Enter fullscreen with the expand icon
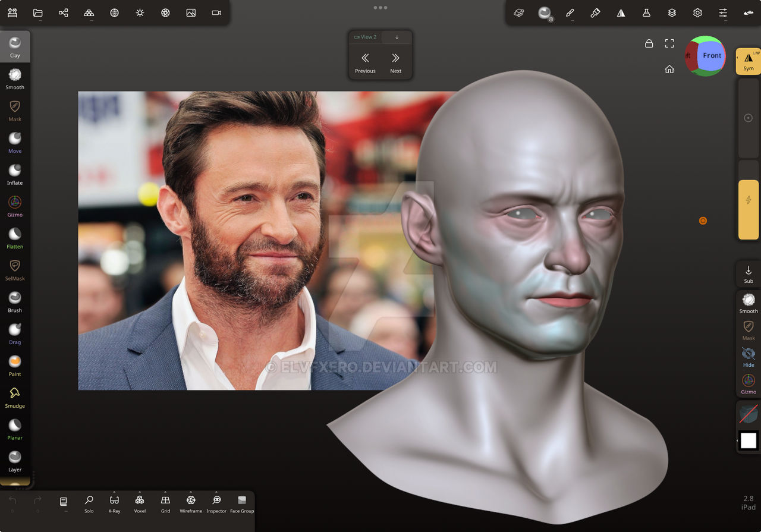This screenshot has width=761, height=532. point(669,43)
